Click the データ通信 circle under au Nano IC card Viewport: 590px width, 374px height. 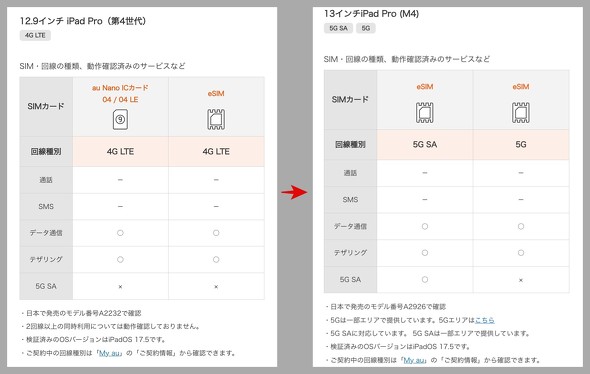[120, 233]
